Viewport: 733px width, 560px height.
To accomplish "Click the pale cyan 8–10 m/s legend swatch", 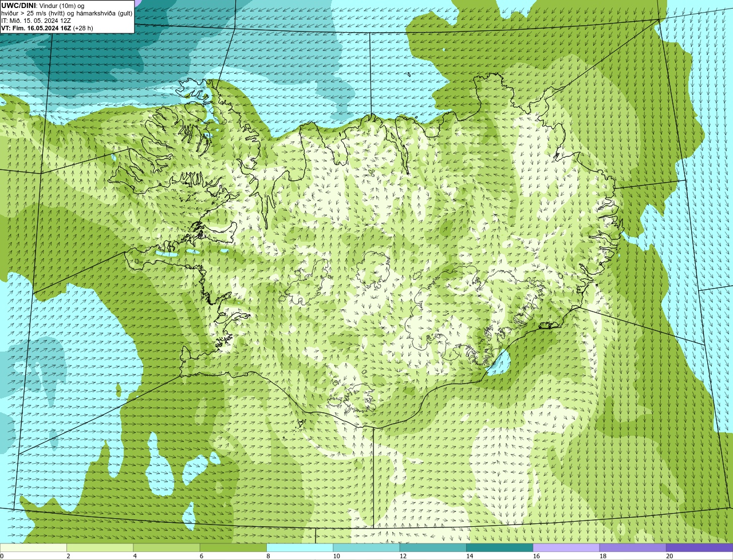I will (x=299, y=547).
